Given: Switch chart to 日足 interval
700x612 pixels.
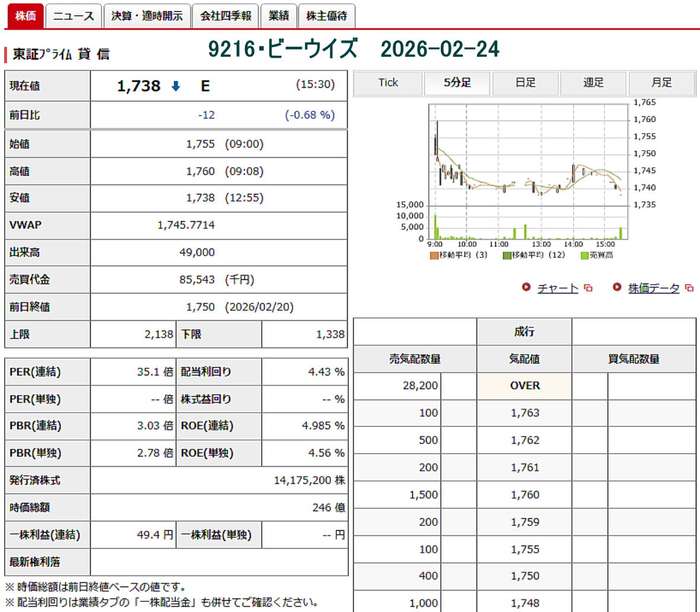Looking at the screenshot, I should (x=526, y=83).
